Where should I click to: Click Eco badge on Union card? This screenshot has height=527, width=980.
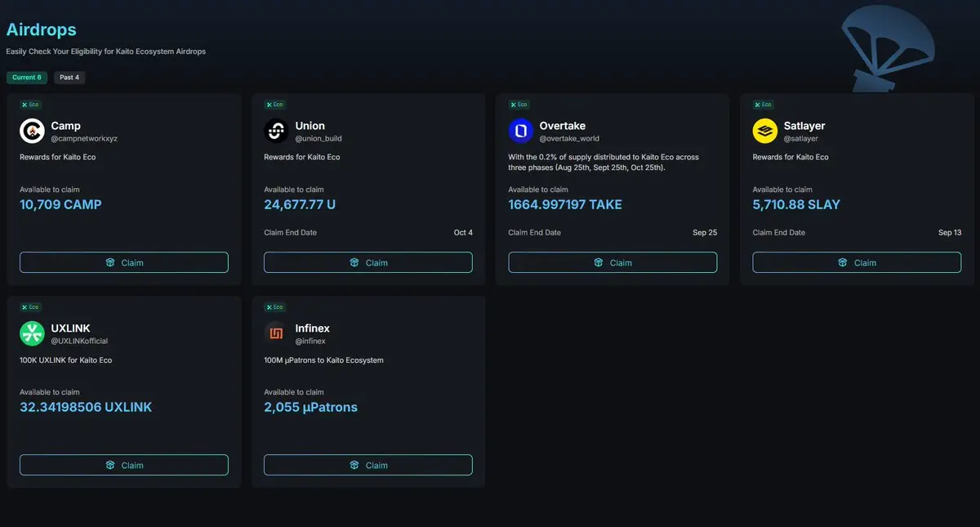pyautogui.click(x=274, y=105)
